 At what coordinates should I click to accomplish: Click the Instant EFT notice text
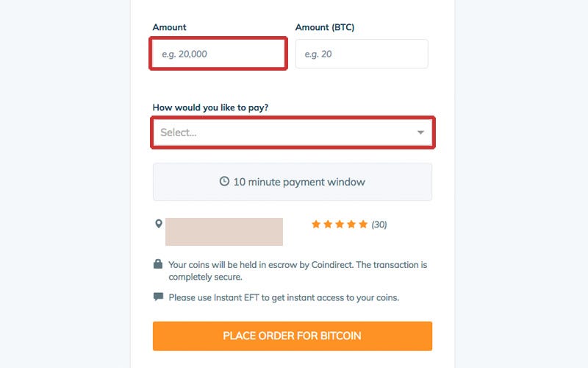click(284, 298)
